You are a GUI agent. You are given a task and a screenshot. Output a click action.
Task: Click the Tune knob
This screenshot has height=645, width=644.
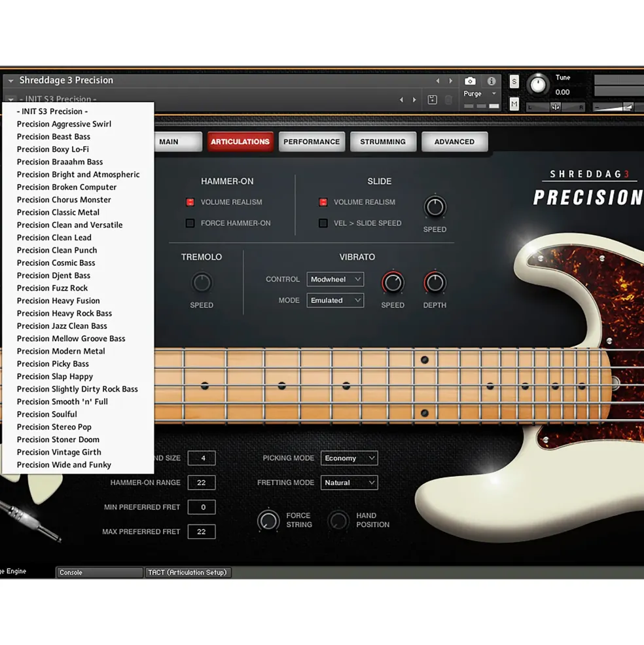(537, 84)
